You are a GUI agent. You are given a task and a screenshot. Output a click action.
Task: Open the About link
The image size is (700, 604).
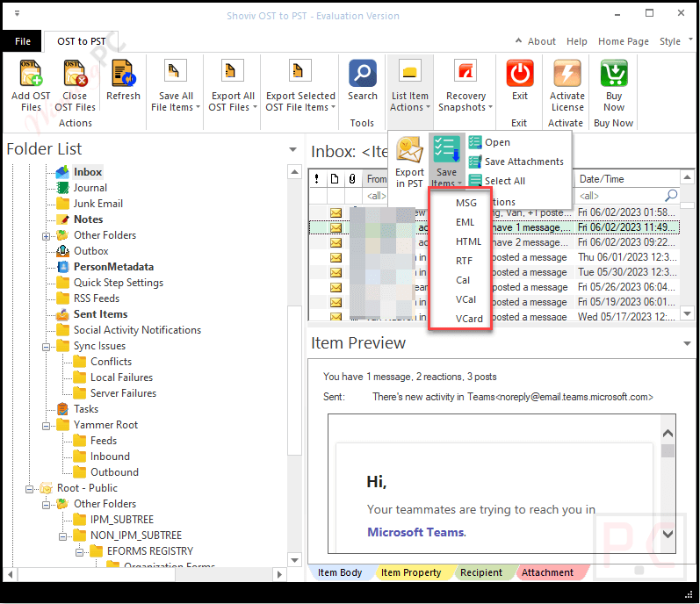point(542,41)
